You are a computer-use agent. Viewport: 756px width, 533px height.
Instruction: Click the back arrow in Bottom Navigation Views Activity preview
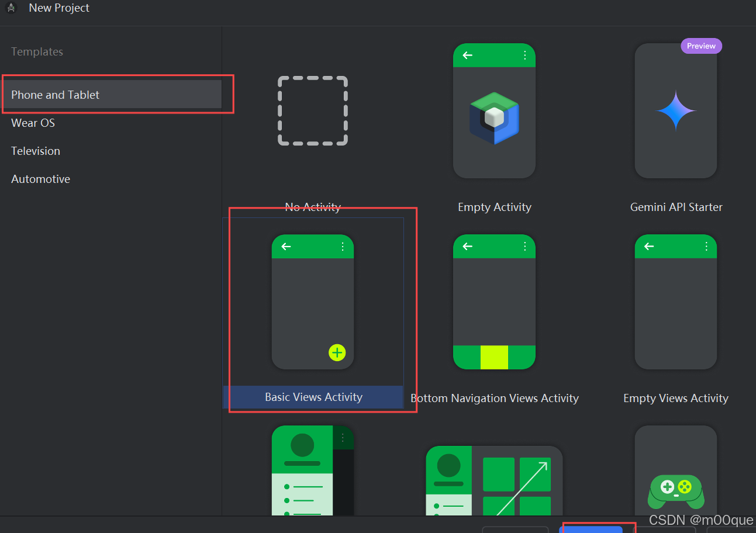(467, 246)
